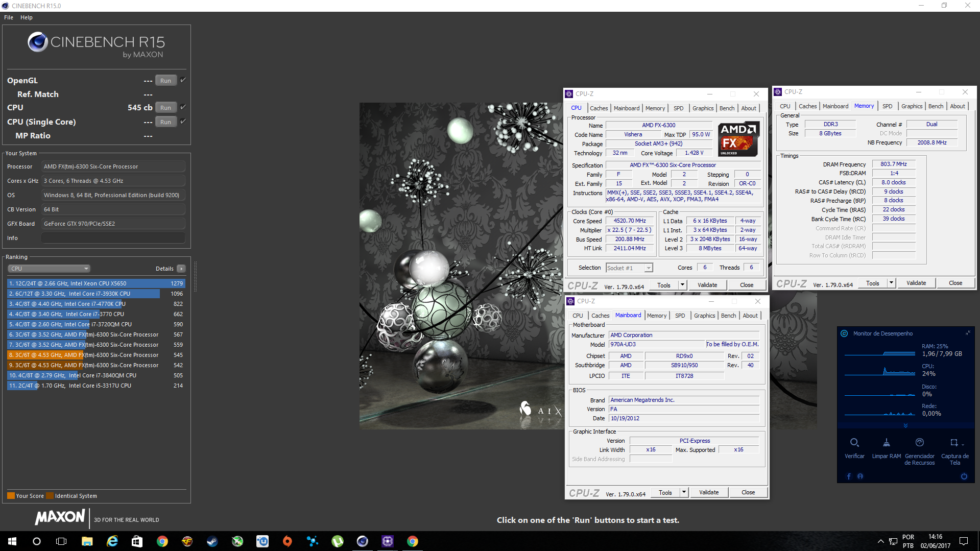
Task: Open Uplay from the taskbar
Action: pos(262,541)
